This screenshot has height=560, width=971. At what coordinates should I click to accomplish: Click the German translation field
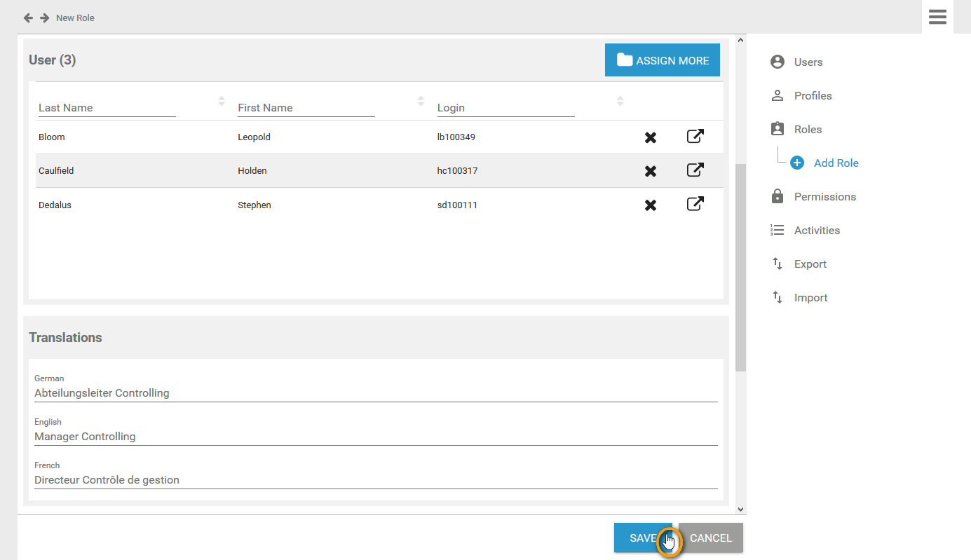pos(375,393)
